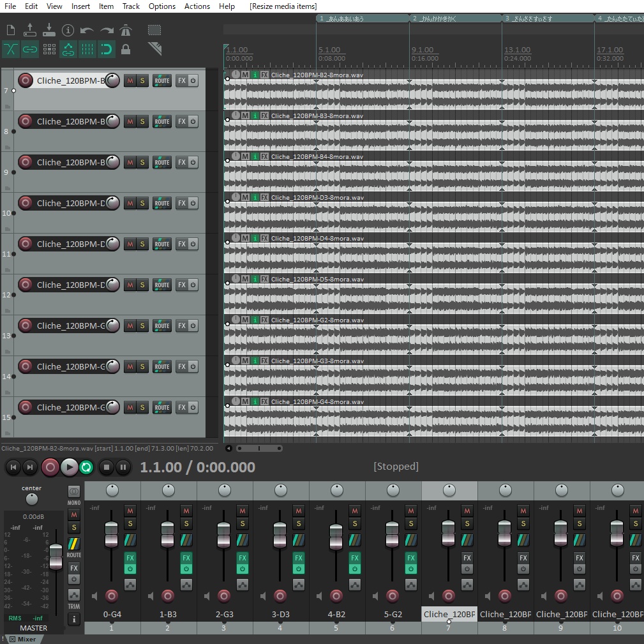Toggle transport repeat loop button
The width and height of the screenshot is (644, 644).
point(86,467)
